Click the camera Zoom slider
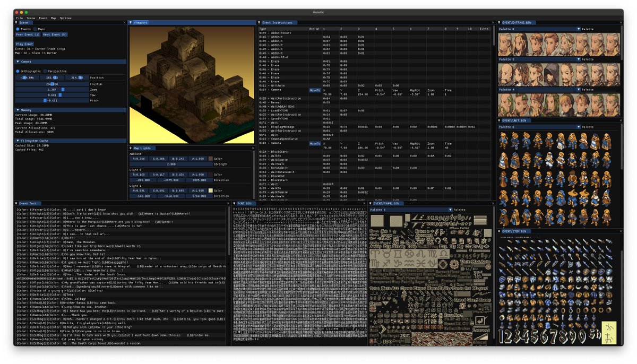637x364 pixels. (x=52, y=90)
